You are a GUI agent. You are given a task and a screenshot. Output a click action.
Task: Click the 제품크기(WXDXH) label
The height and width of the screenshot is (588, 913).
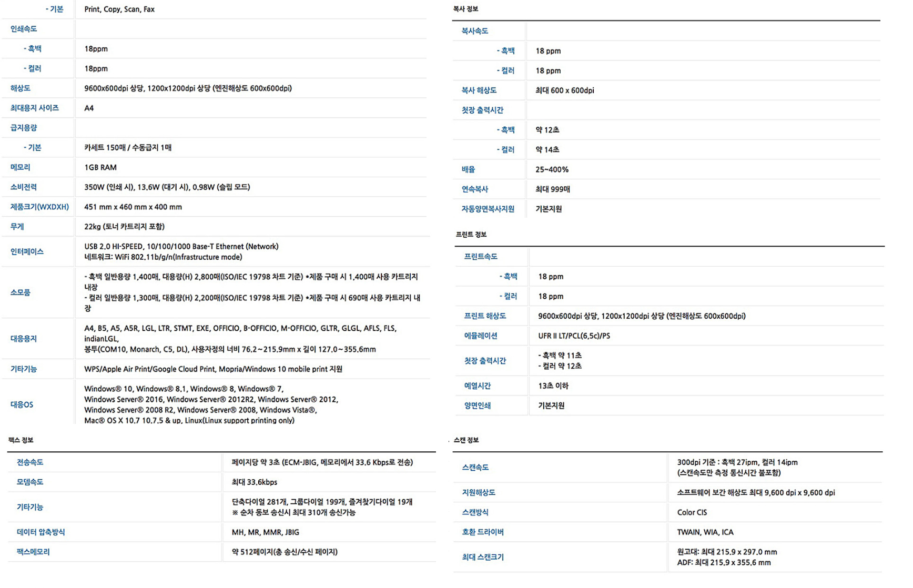(39, 207)
